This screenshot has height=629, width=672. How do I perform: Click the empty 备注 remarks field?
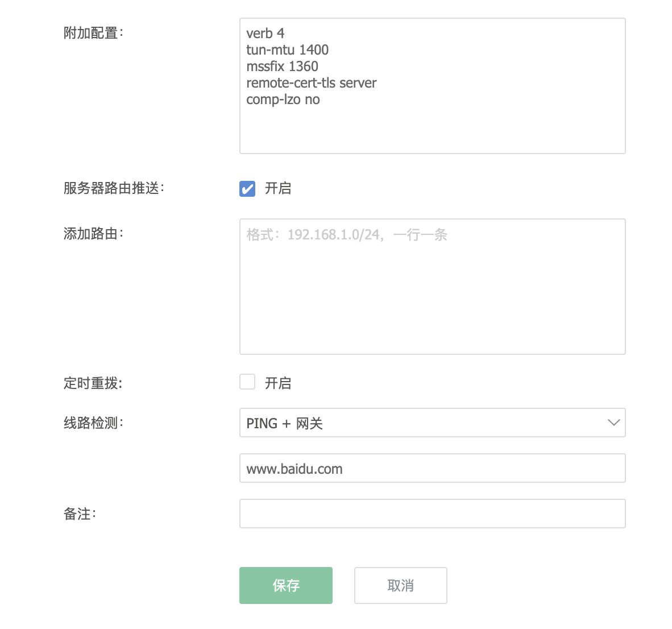coord(432,513)
